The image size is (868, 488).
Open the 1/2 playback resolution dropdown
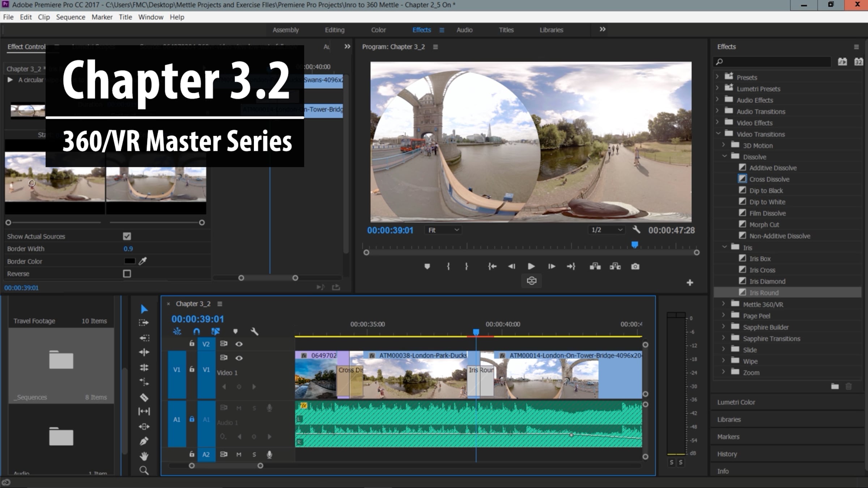pyautogui.click(x=607, y=230)
